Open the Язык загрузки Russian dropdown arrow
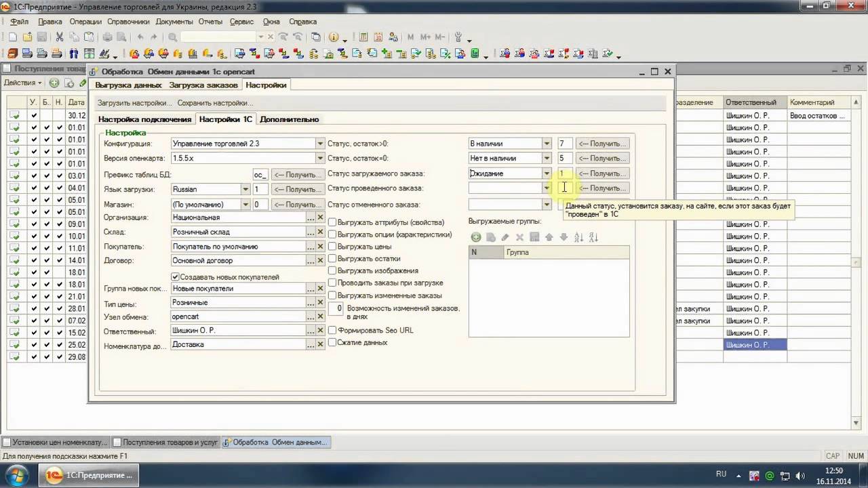This screenshot has height=488, width=868. tap(245, 189)
